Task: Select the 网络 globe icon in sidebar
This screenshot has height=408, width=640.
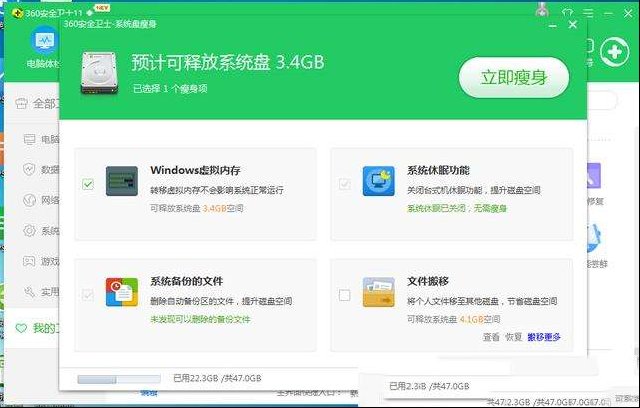Action: tap(29, 200)
